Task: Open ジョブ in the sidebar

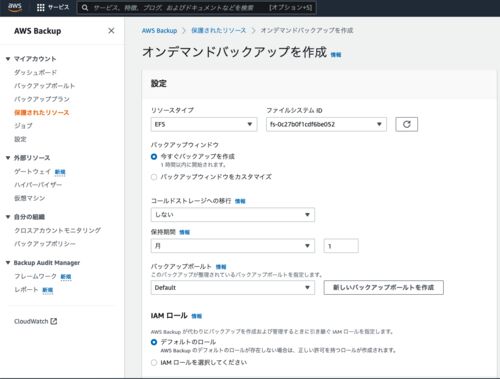Action: click(x=23, y=126)
